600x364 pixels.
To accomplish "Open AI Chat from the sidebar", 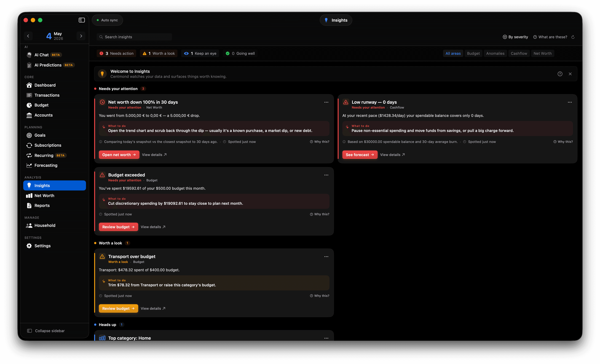I will point(55,55).
